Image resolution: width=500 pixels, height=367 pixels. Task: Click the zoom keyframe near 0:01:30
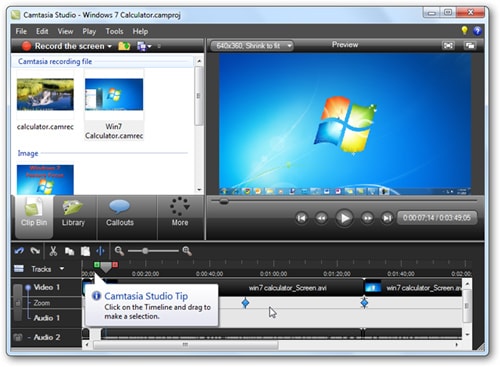point(364,303)
